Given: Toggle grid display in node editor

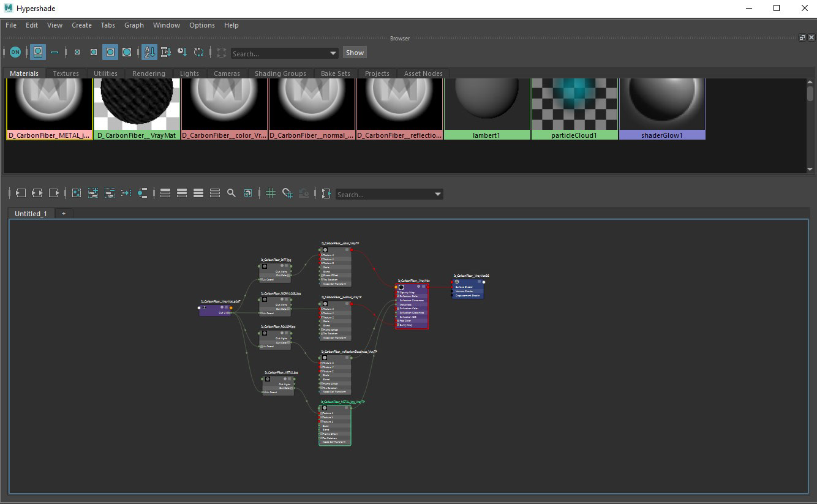Looking at the screenshot, I should [271, 193].
